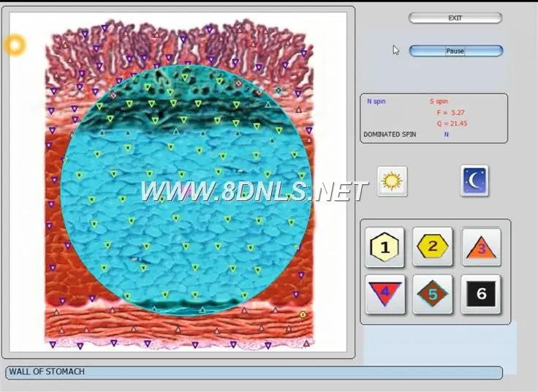Click the Pause button
The image size is (538, 392).
(x=455, y=50)
